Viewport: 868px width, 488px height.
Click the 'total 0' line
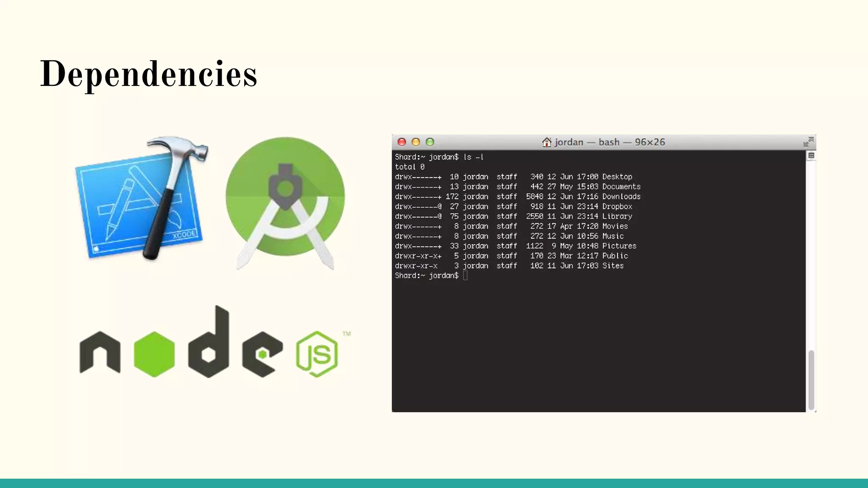pos(409,167)
